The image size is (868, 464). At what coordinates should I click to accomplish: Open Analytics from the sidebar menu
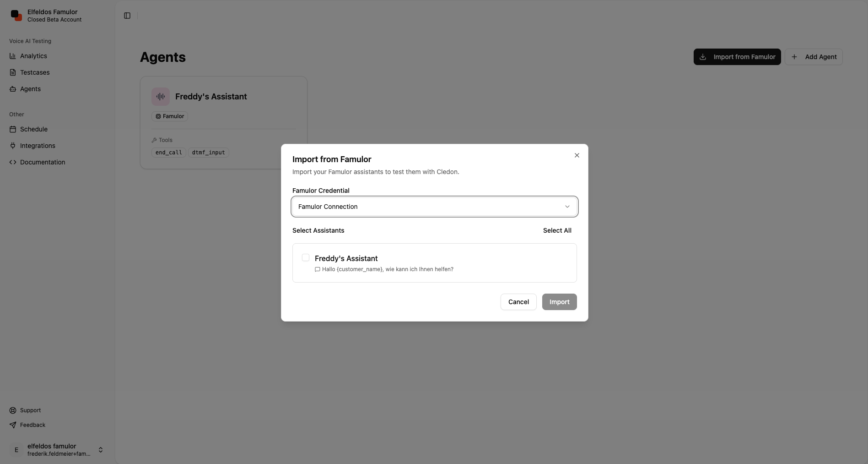coord(33,55)
